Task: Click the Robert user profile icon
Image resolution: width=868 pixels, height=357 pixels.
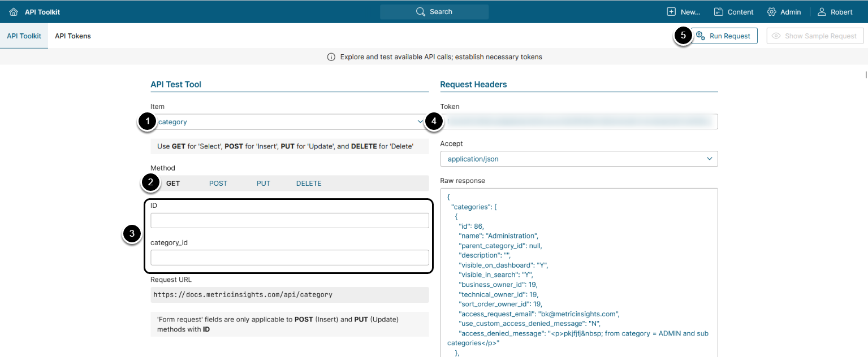Action: 822,12
